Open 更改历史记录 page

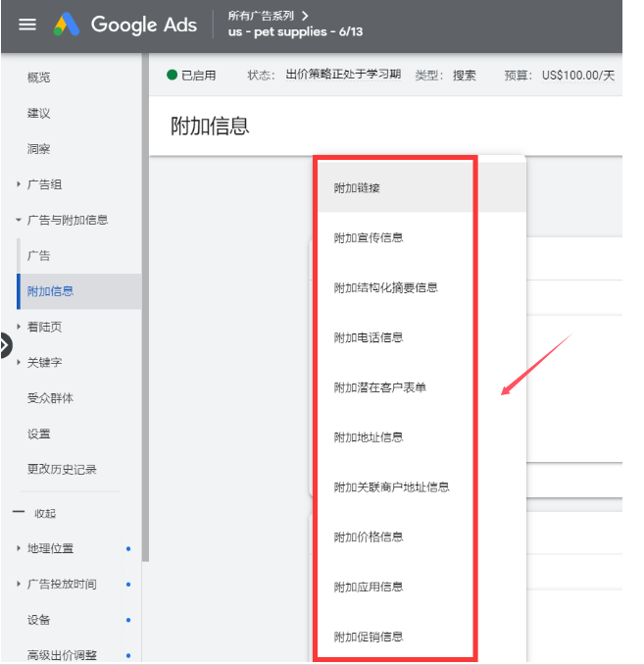point(62,469)
